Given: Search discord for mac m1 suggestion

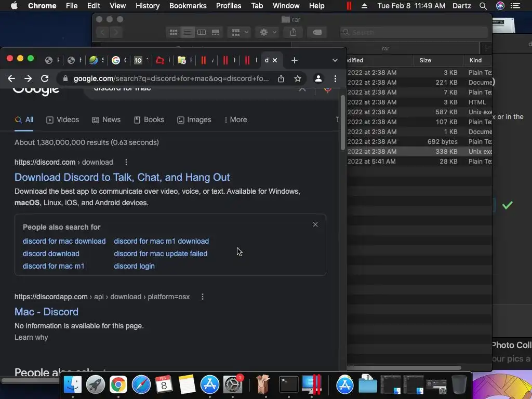Looking at the screenshot, I should click(x=54, y=267).
